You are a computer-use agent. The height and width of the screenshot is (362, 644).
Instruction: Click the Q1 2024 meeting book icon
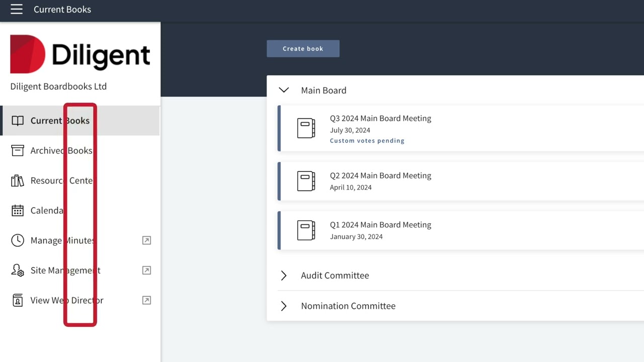click(x=306, y=231)
